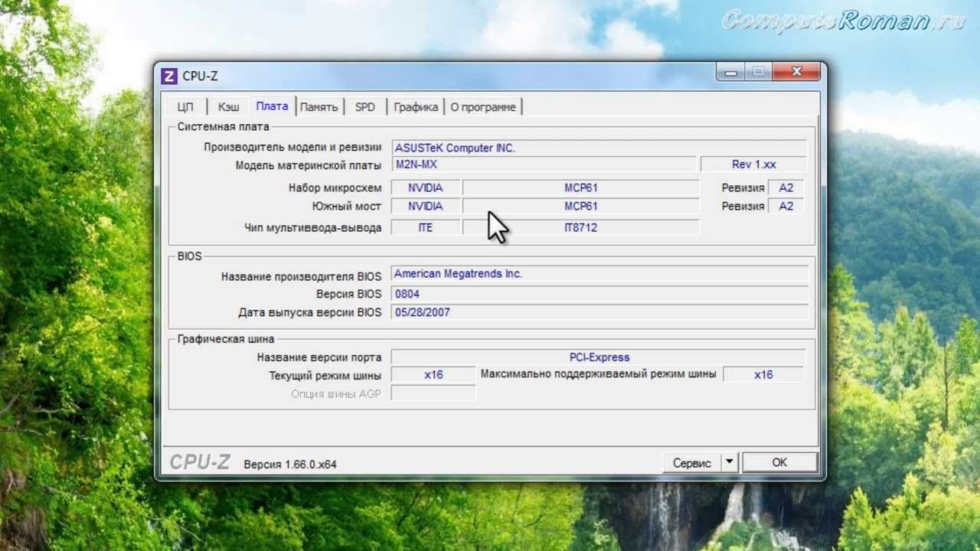Click the BIOS date 05/28/2007 field
This screenshot has height=551, width=980.
click(599, 312)
